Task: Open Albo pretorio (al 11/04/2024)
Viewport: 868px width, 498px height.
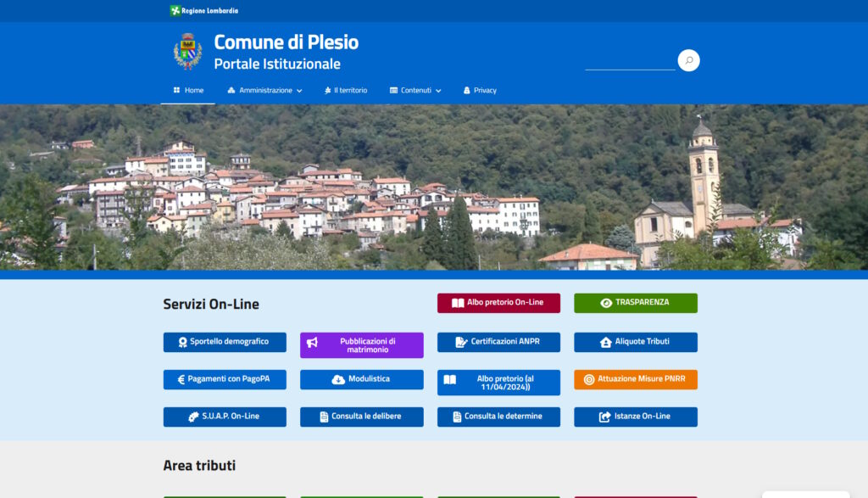Action: click(x=498, y=383)
